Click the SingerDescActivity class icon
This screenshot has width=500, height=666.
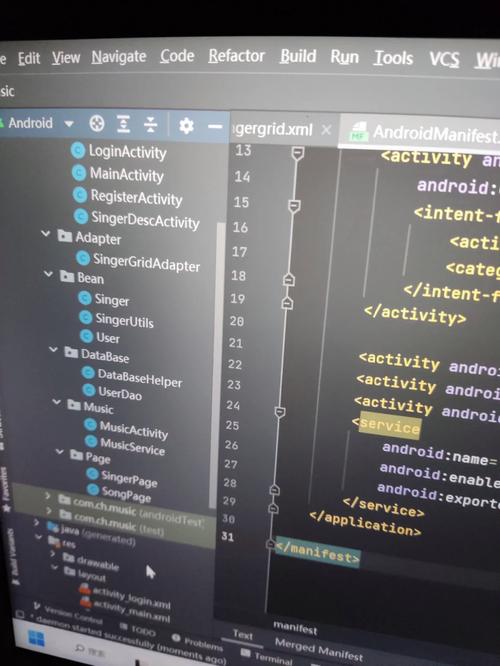[x=81, y=216]
